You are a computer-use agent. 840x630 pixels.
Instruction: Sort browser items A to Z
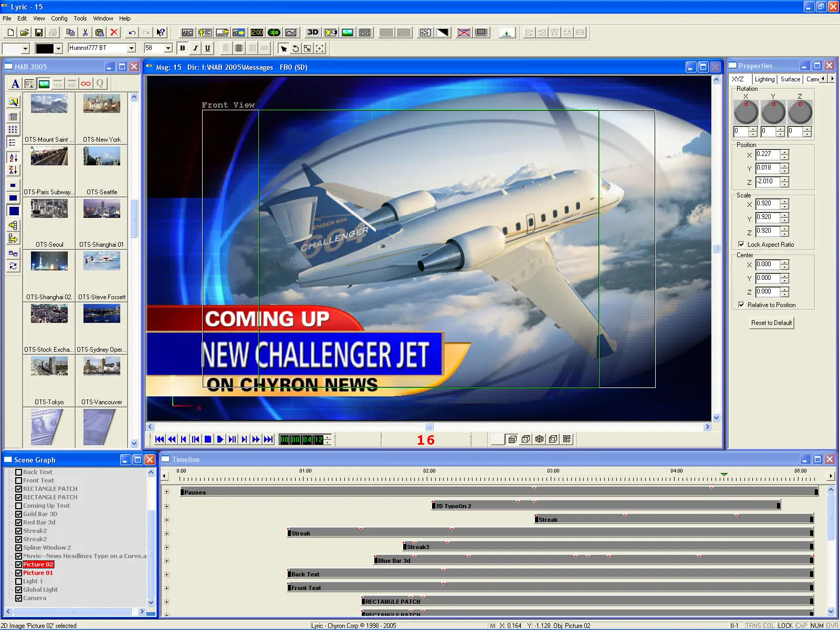[13, 157]
